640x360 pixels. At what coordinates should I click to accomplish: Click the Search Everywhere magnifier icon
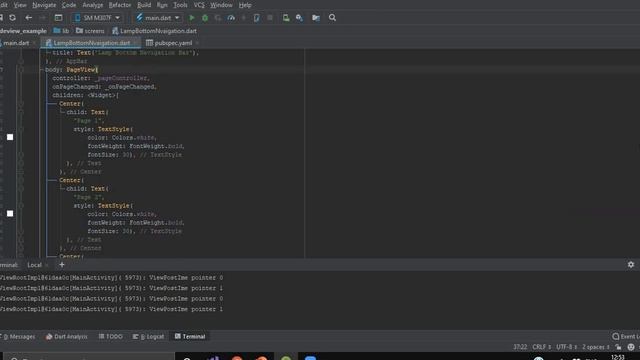tap(332, 18)
